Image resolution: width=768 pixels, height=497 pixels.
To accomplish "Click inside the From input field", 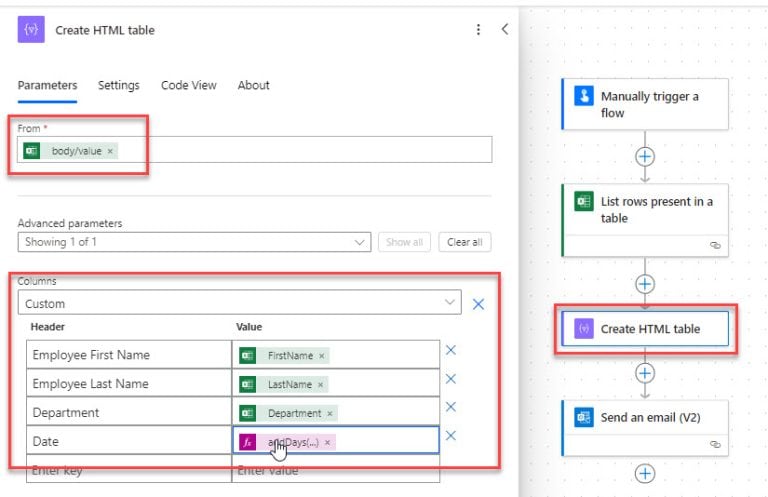I will pos(255,150).
